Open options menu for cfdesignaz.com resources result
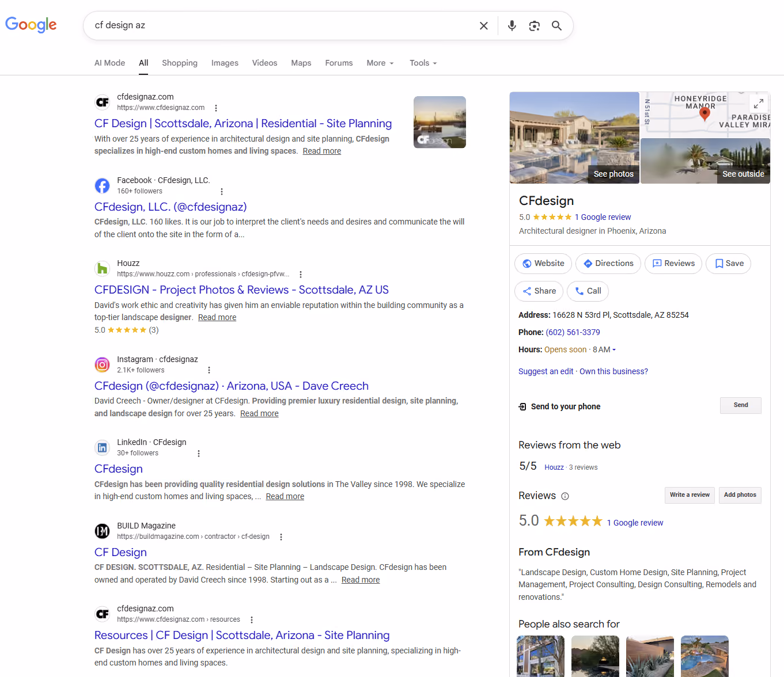The width and height of the screenshot is (784, 677). point(252,620)
